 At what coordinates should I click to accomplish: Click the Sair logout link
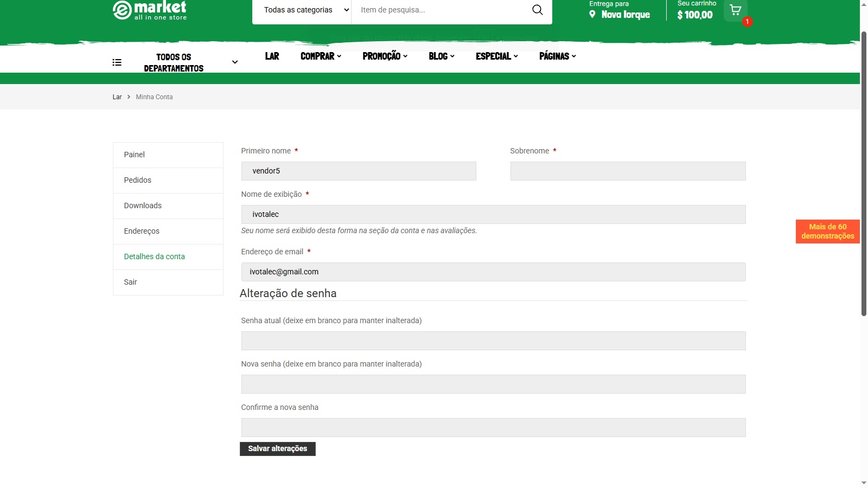[130, 282]
